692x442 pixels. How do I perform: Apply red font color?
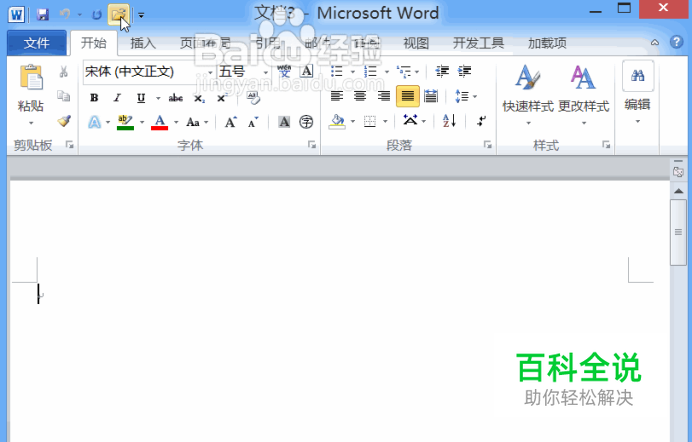pos(160,122)
